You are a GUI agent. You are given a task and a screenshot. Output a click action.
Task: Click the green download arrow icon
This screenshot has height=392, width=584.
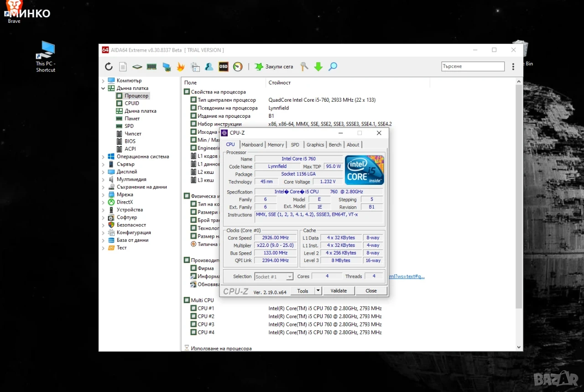click(x=318, y=67)
